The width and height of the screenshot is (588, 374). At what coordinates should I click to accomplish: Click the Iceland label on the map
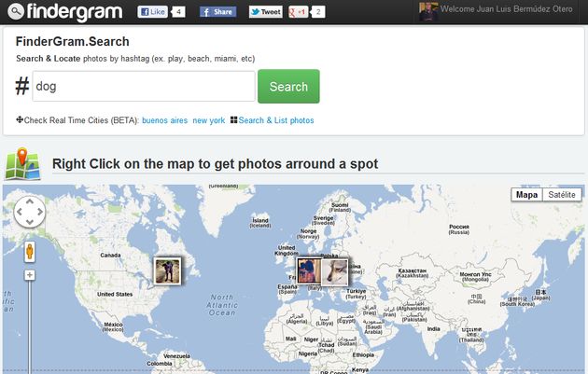260,223
